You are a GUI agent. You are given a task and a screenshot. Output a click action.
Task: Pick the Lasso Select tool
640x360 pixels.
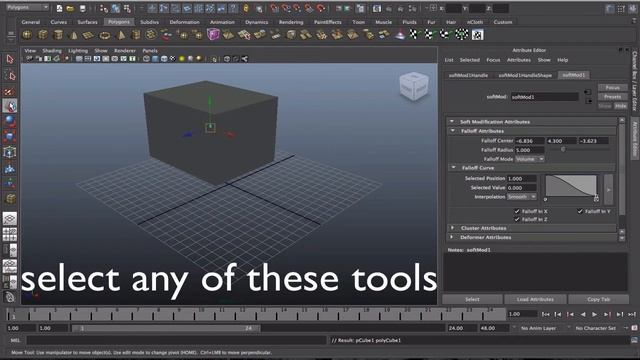coord(10,76)
